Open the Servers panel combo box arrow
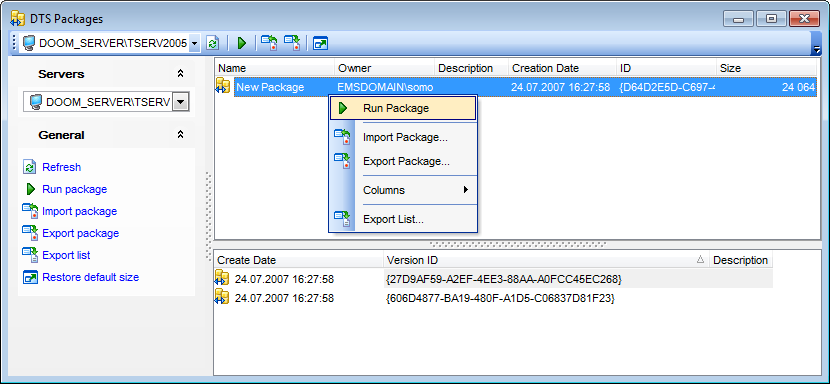 [181, 102]
